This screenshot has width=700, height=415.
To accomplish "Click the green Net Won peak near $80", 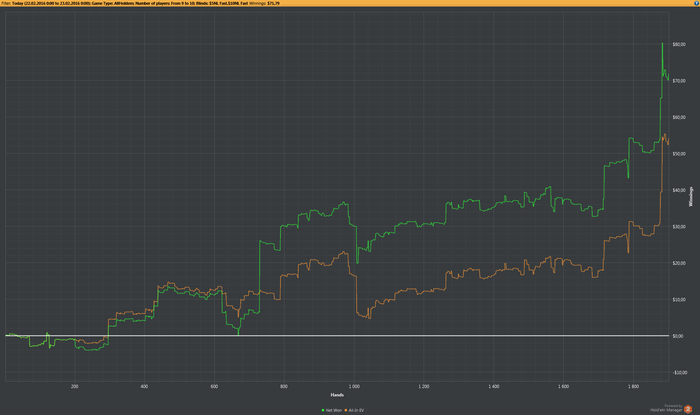I will point(662,44).
